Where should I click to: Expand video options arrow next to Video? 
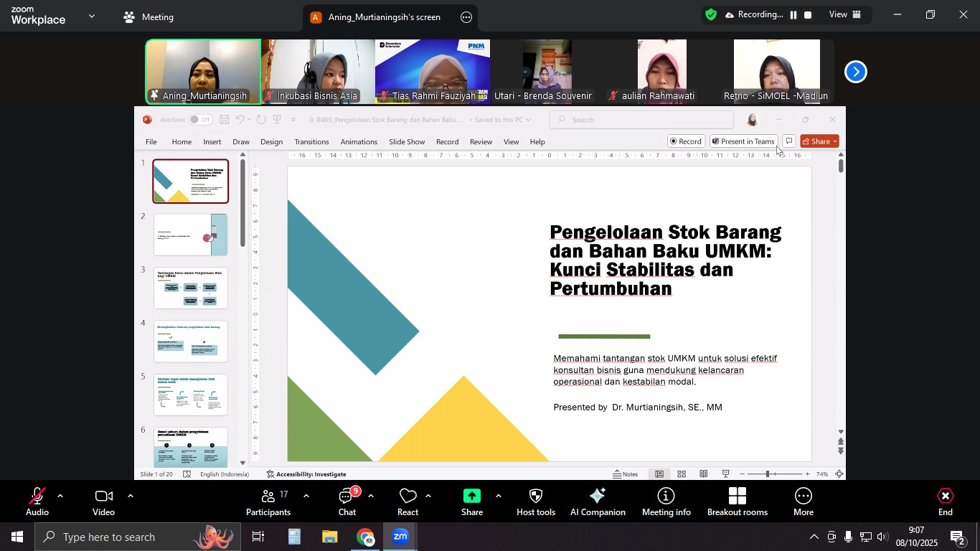coord(130,496)
